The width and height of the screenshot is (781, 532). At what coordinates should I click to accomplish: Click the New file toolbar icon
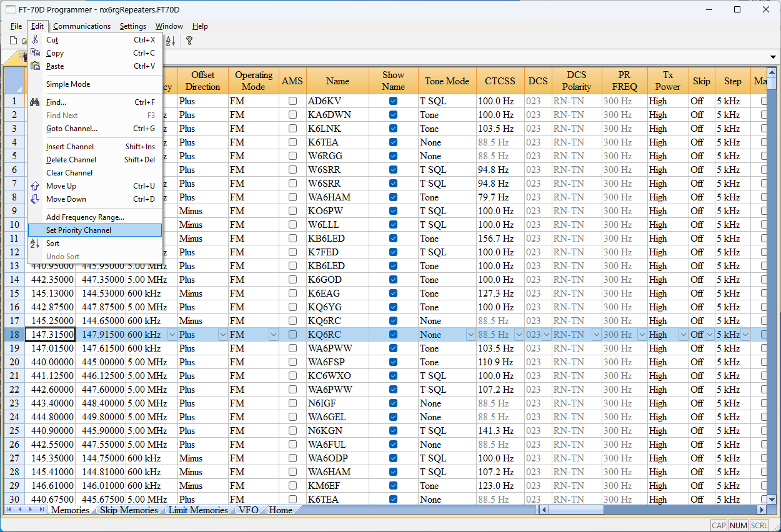click(13, 41)
